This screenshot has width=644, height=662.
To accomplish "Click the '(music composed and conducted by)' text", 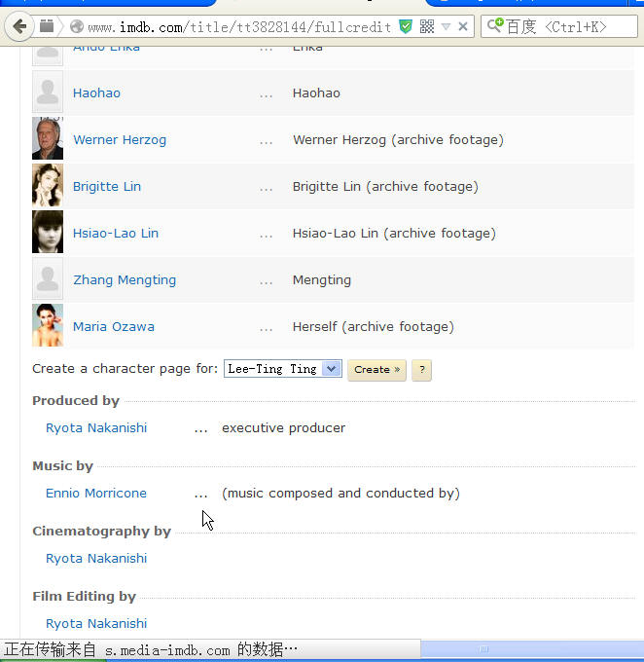I will [341, 494].
